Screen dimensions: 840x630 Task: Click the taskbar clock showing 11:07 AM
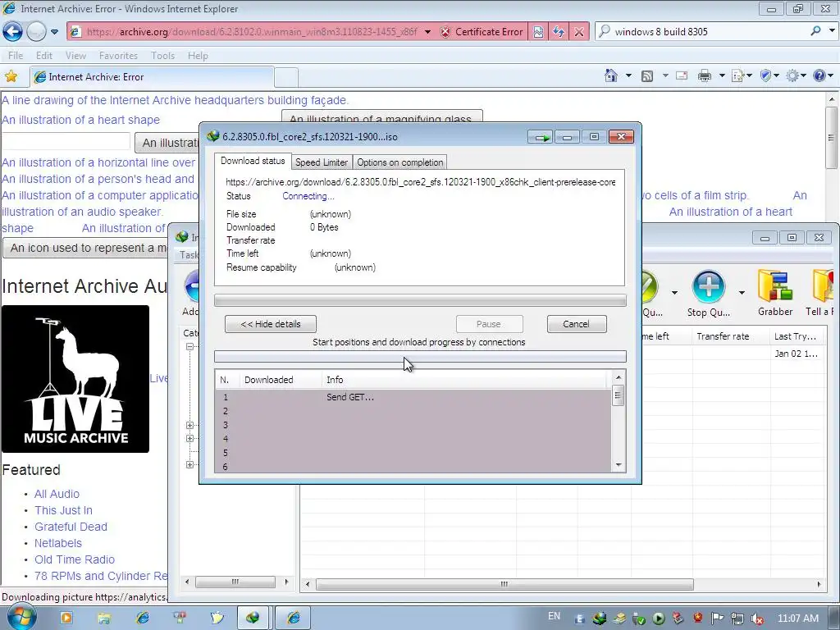tap(797, 619)
